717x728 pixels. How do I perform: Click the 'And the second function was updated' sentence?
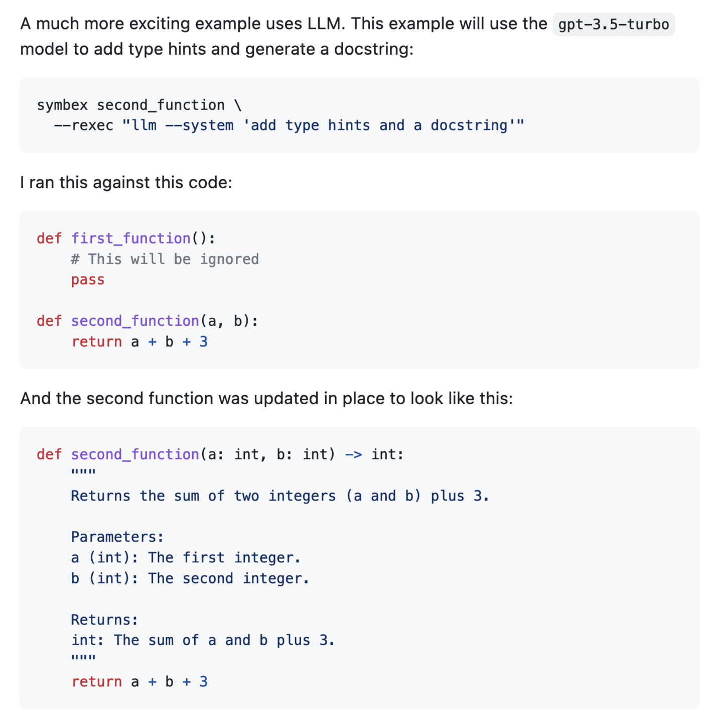coord(266,398)
